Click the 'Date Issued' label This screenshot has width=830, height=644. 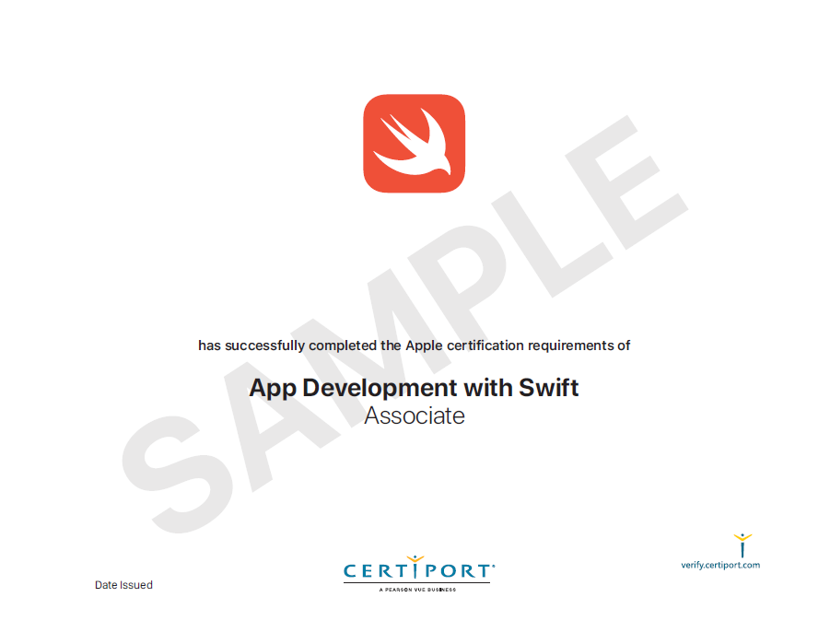[x=123, y=585]
